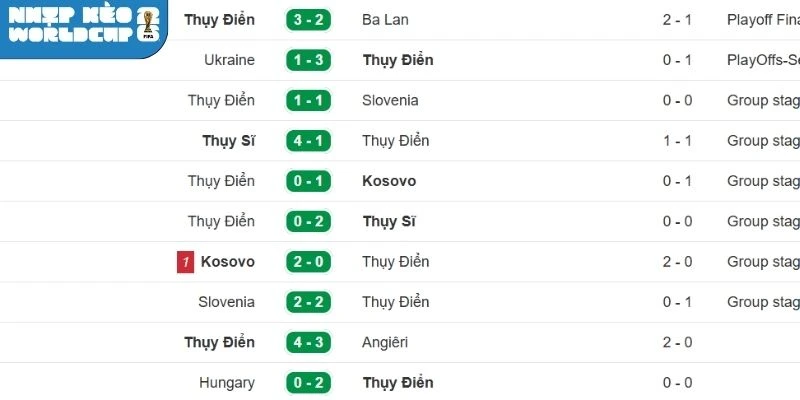
Task: Click the 2 - 1 half-time score
Action: (679, 20)
